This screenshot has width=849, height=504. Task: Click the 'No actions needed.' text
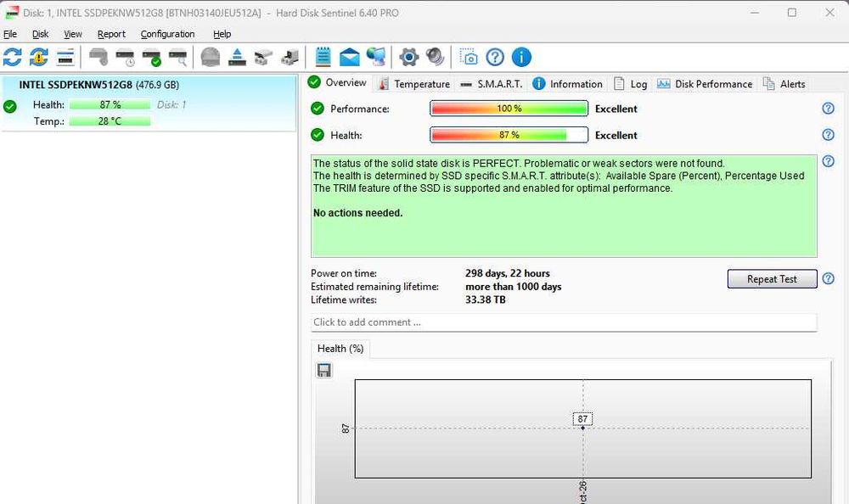tap(358, 213)
